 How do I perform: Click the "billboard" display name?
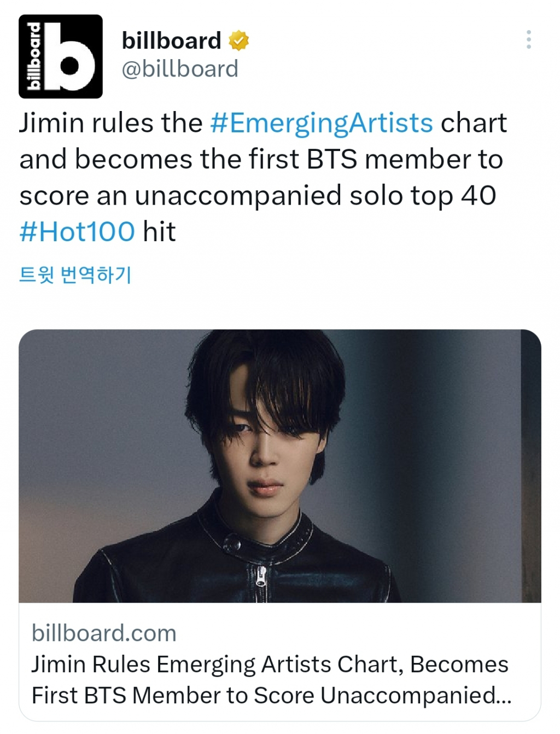point(171,41)
